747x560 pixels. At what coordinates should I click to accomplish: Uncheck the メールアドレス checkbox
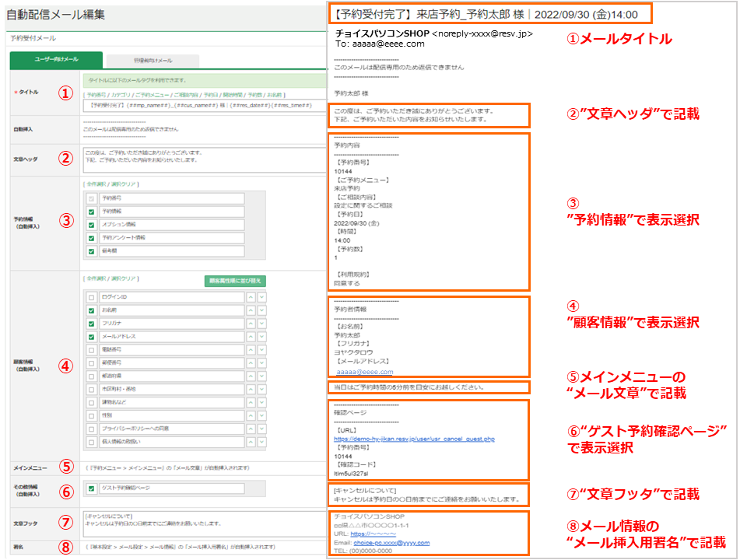[x=92, y=337]
